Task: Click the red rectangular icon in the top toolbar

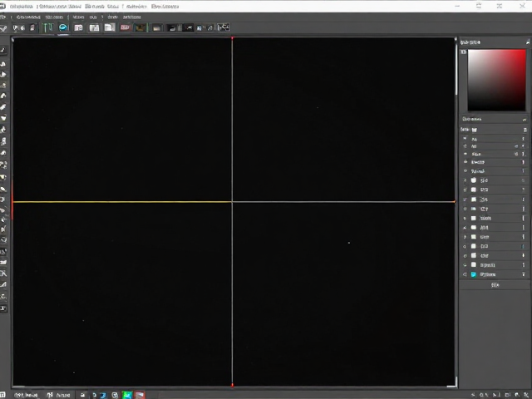Action: pyautogui.click(x=125, y=27)
